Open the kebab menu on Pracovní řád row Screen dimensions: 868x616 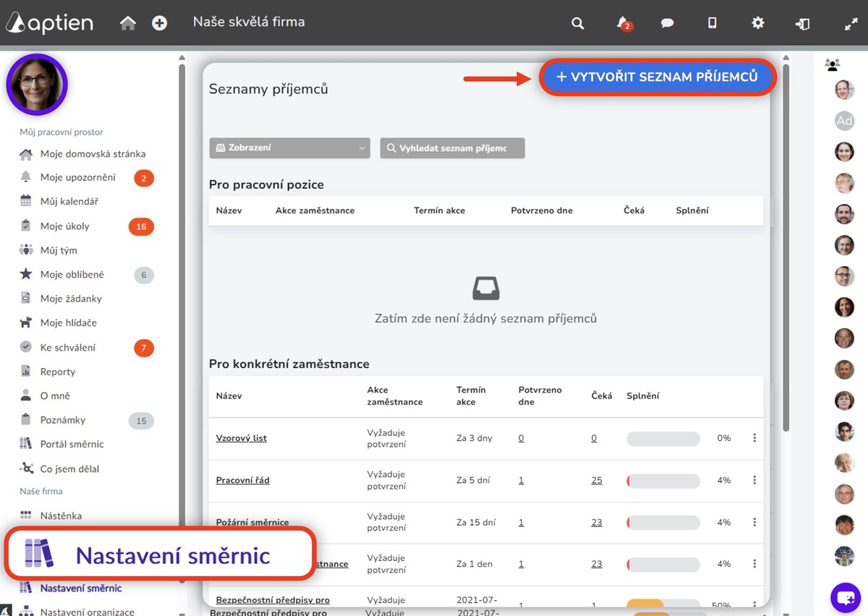pyautogui.click(x=754, y=479)
